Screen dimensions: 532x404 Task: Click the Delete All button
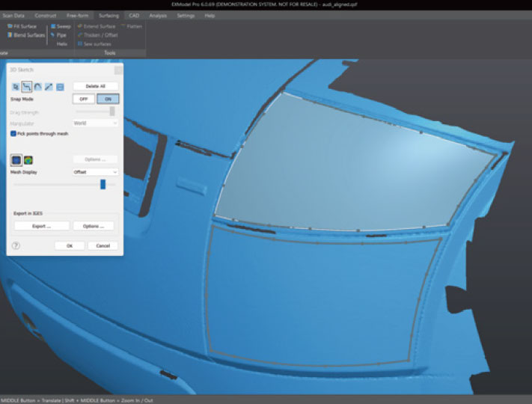(95, 87)
